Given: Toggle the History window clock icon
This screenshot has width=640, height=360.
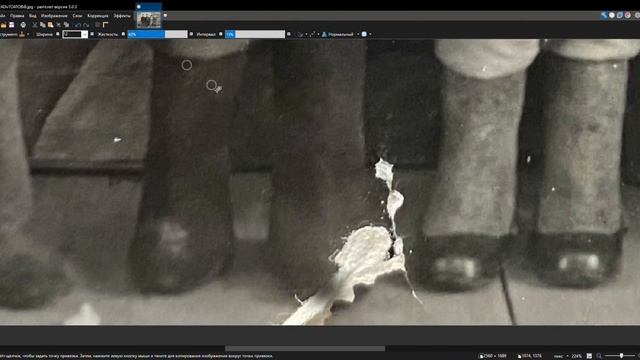Looking at the screenshot, I should pyautogui.click(x=612, y=15).
